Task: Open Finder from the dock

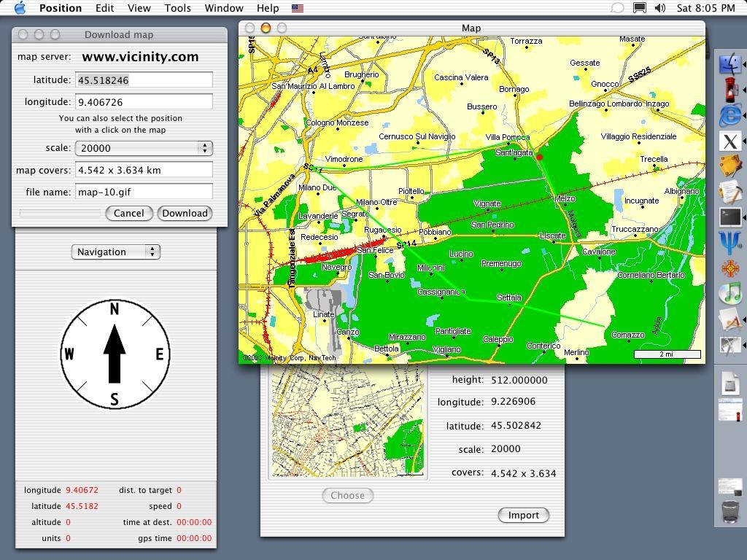Action: click(729, 65)
